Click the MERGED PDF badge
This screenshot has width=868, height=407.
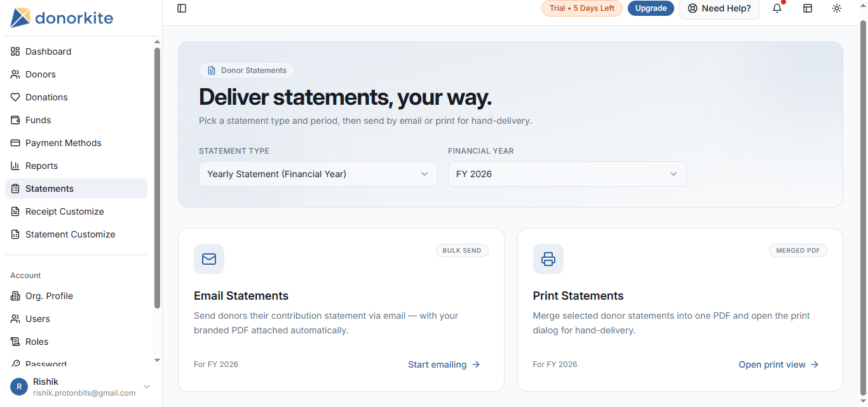[x=797, y=250]
